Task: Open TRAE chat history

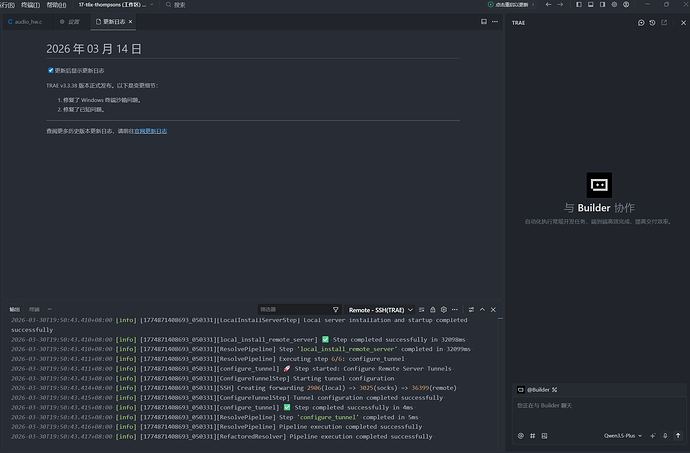Action: [x=652, y=23]
